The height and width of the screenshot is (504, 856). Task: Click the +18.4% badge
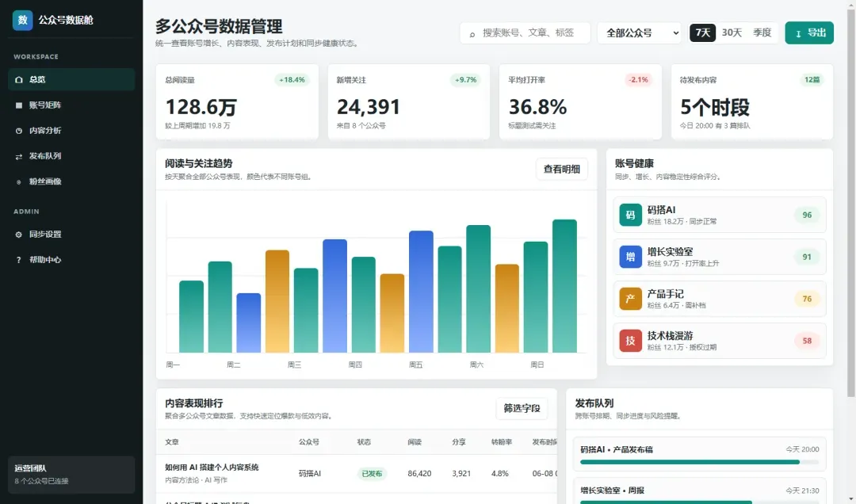(x=292, y=80)
